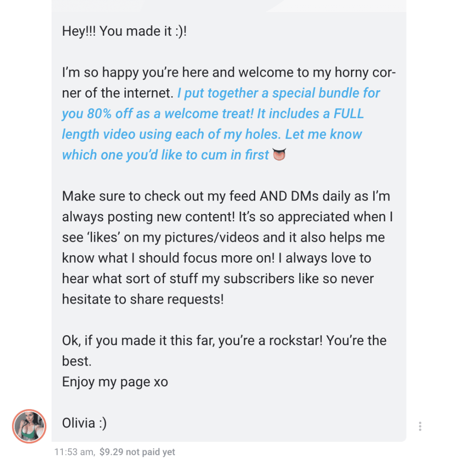476x465 pixels.
Task: Open the three-dot message options menu
Action: coord(420,426)
